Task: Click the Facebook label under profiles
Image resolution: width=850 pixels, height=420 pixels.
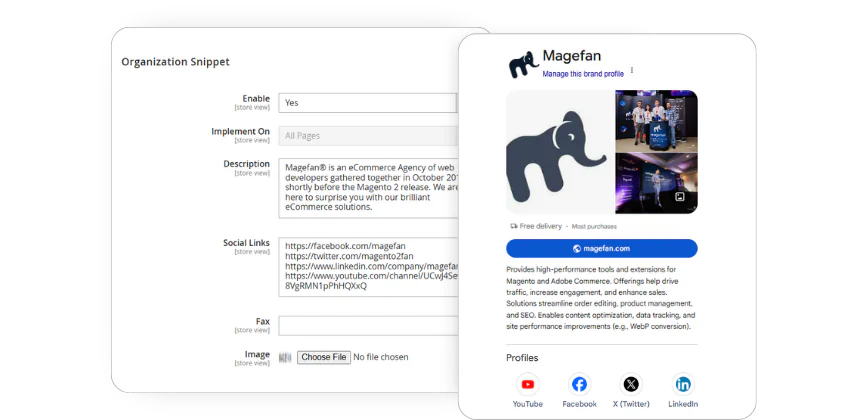Action: (x=579, y=404)
